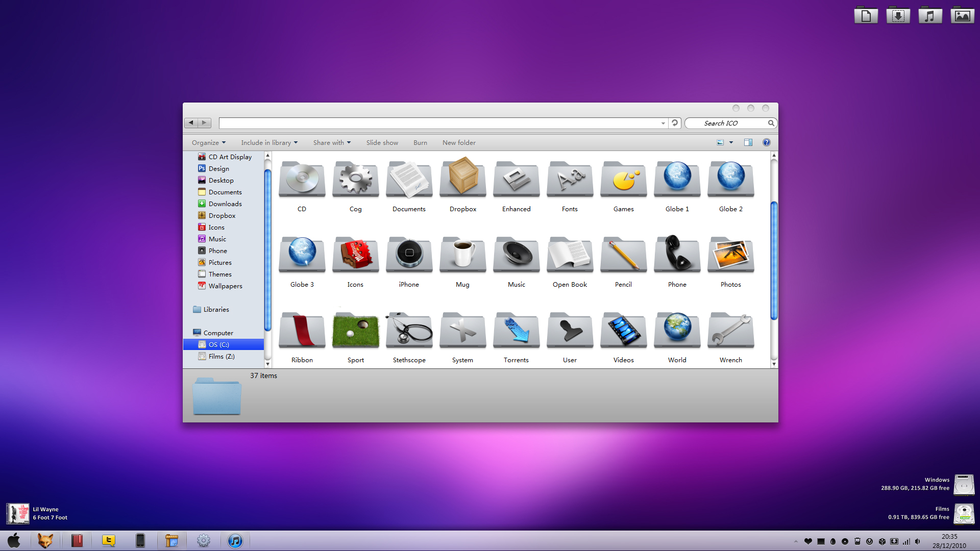Click the New folder button
The image size is (980, 551).
(x=459, y=142)
